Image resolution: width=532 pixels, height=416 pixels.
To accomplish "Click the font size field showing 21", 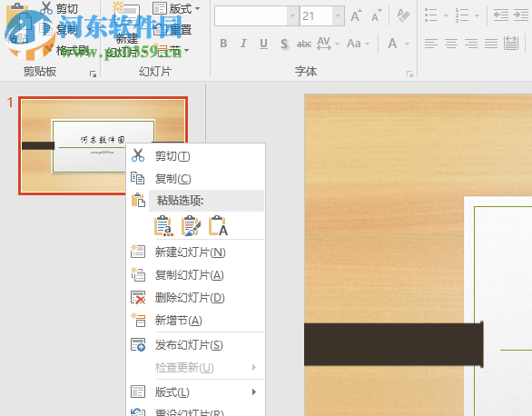I will click(316, 16).
